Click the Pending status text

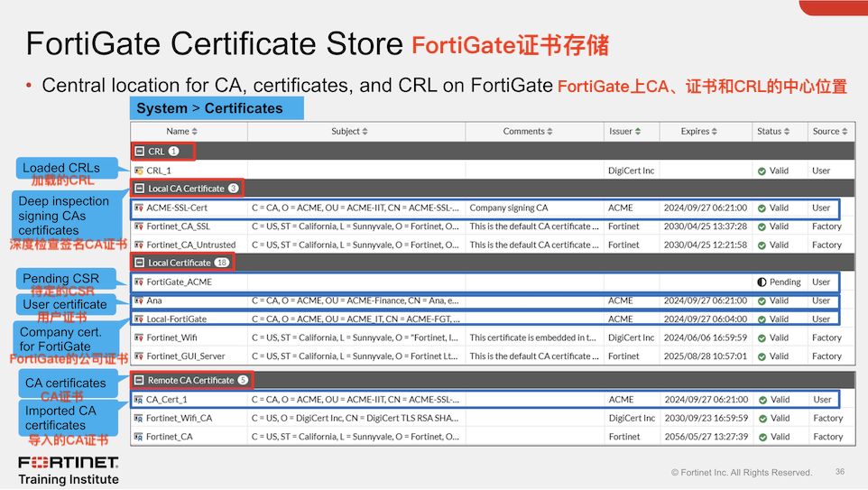coord(785,282)
